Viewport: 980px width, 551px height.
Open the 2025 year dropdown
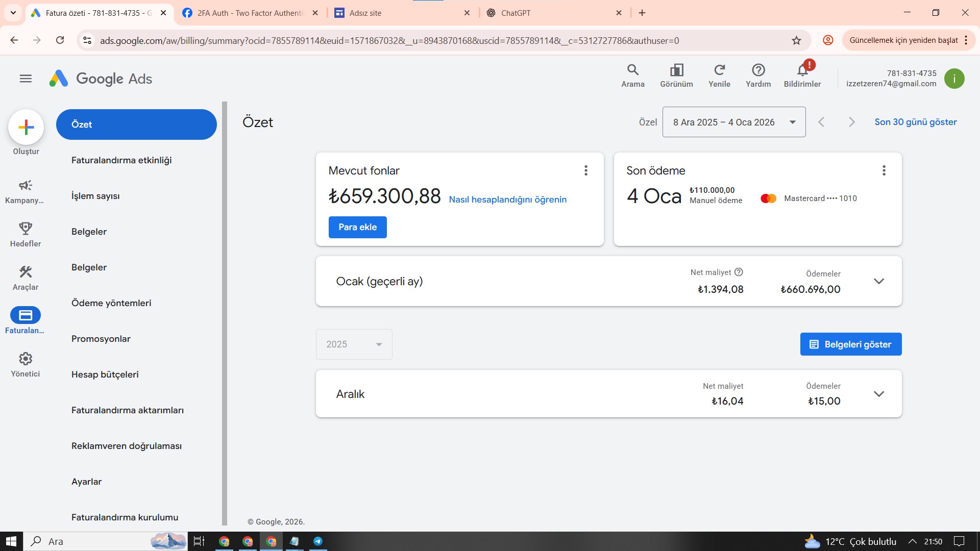pyautogui.click(x=354, y=344)
